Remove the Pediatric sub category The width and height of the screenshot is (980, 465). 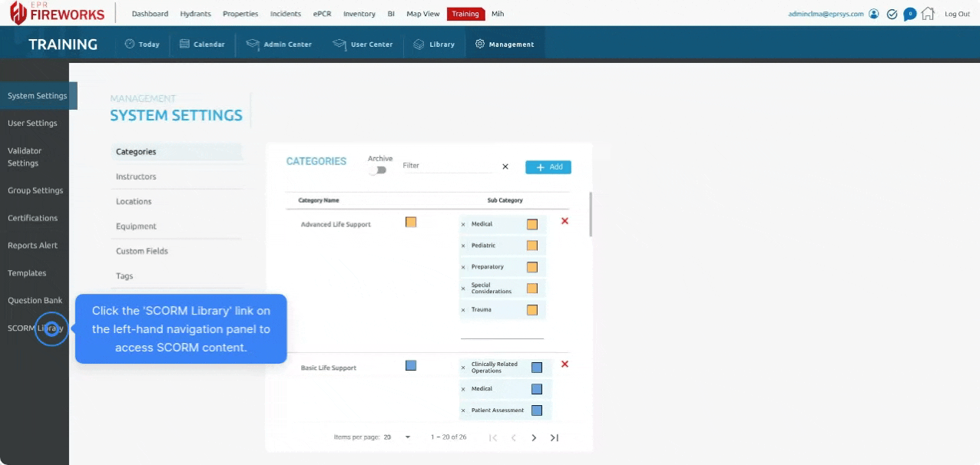click(463, 246)
